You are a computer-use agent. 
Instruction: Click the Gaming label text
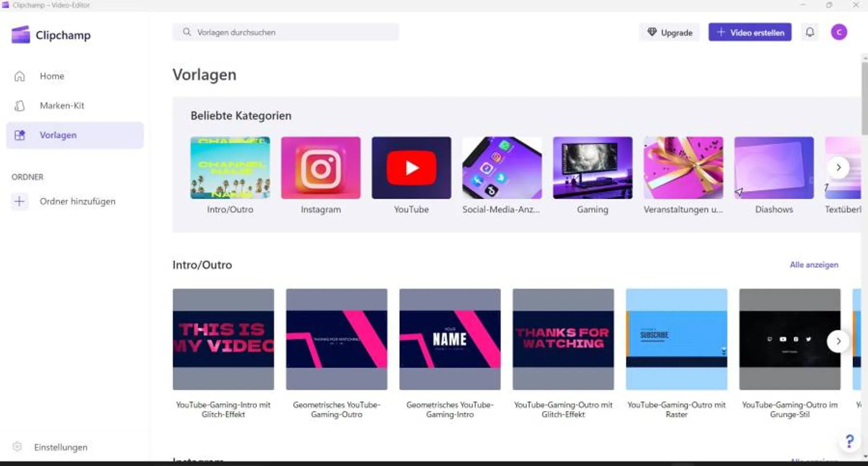pyautogui.click(x=593, y=209)
